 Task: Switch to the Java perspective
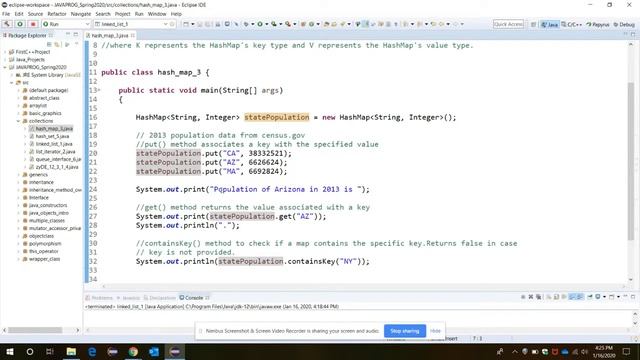point(549,24)
